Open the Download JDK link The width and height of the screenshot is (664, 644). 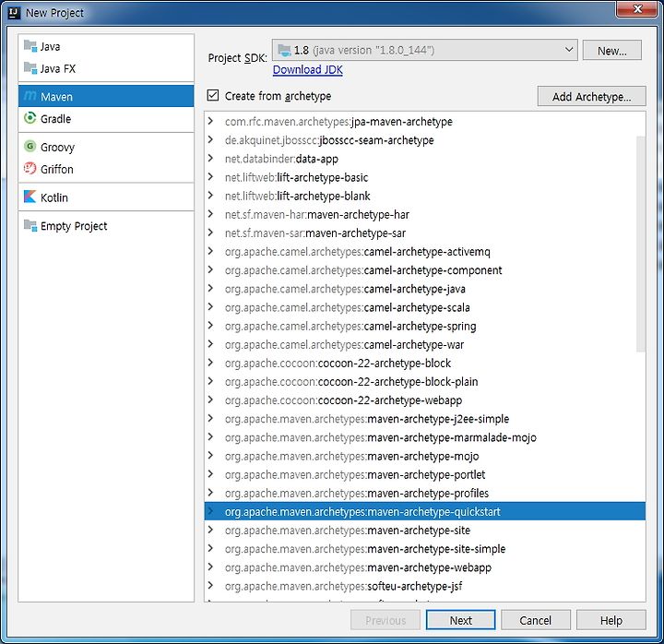pos(307,69)
